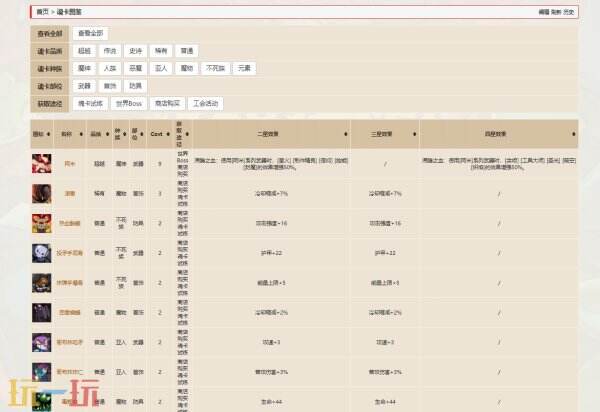Click the 刷新 link at top right
The image size is (600, 412).
pos(556,12)
